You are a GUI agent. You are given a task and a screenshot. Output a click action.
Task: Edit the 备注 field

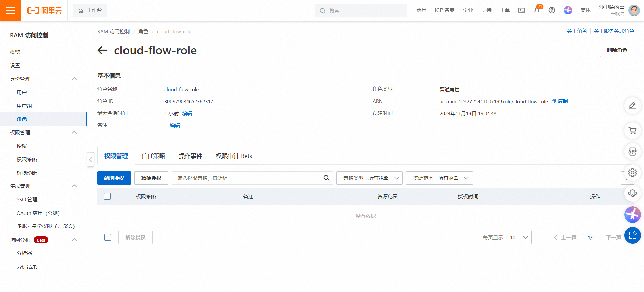tap(175, 125)
